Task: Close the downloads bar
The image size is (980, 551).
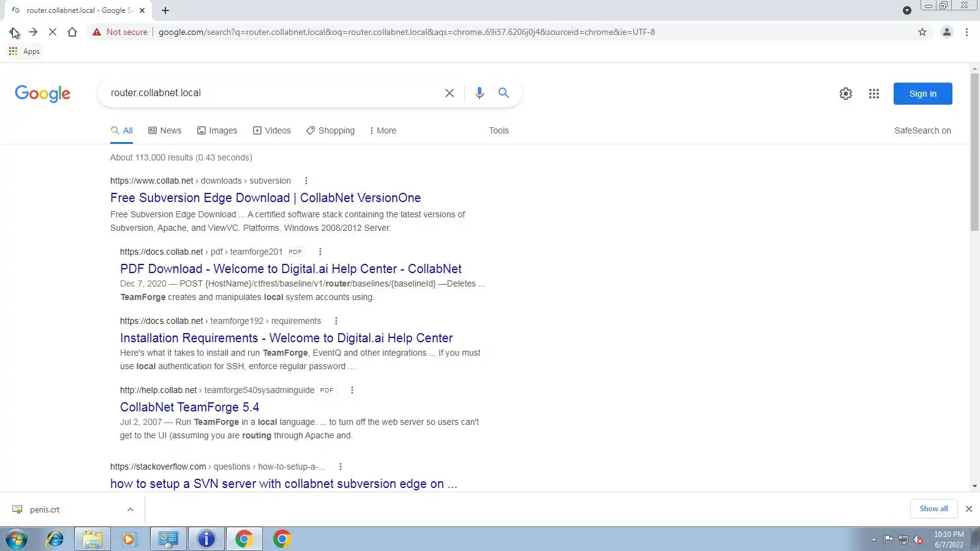Action: click(969, 509)
